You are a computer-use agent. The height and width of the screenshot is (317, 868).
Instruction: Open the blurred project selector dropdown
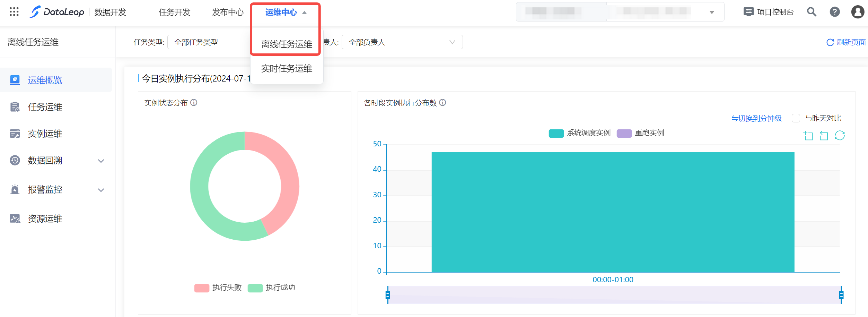(x=620, y=12)
